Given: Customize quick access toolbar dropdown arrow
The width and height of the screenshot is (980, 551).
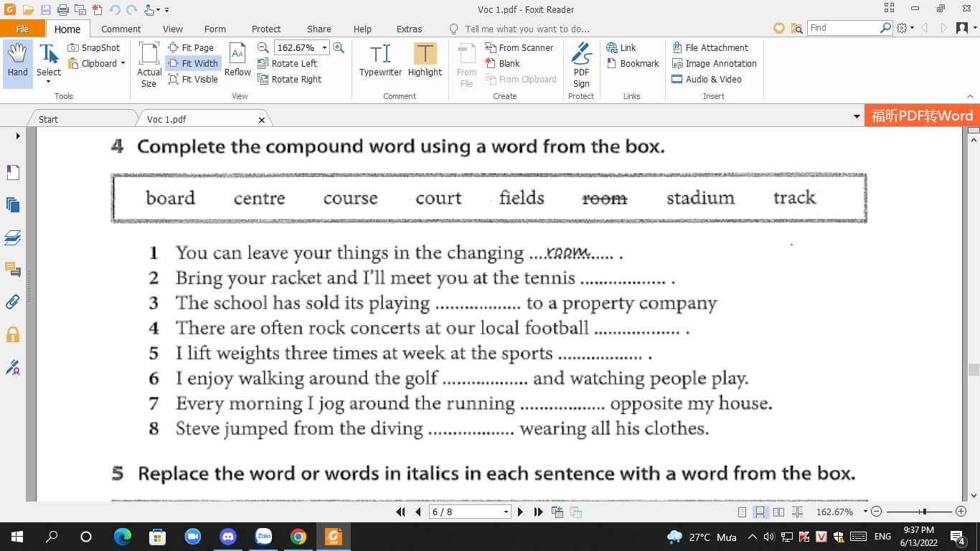Looking at the screenshot, I should [x=166, y=10].
